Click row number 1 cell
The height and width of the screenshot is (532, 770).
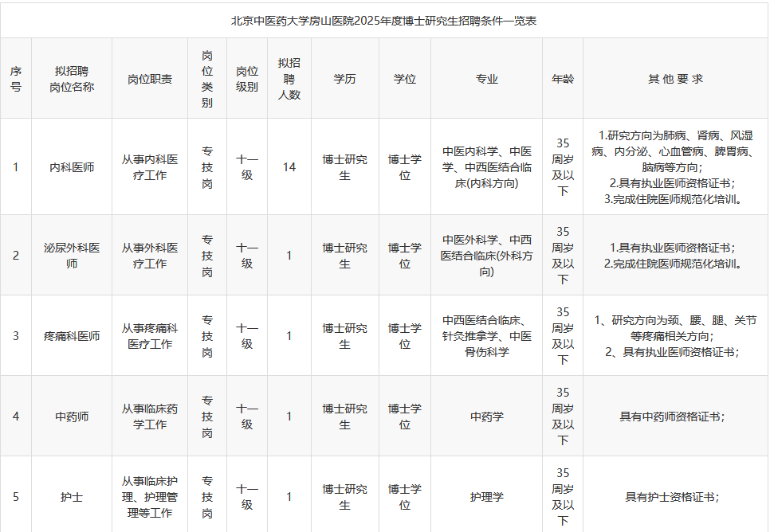pyautogui.click(x=16, y=167)
